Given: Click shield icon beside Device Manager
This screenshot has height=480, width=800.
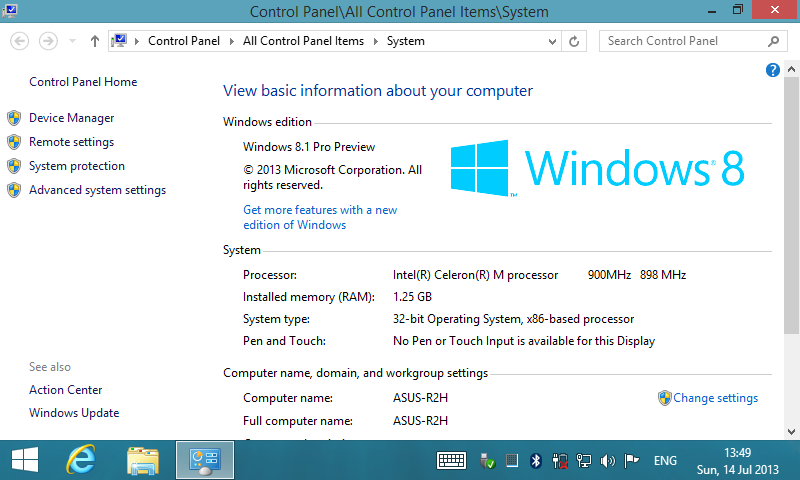Looking at the screenshot, I should 14,118.
